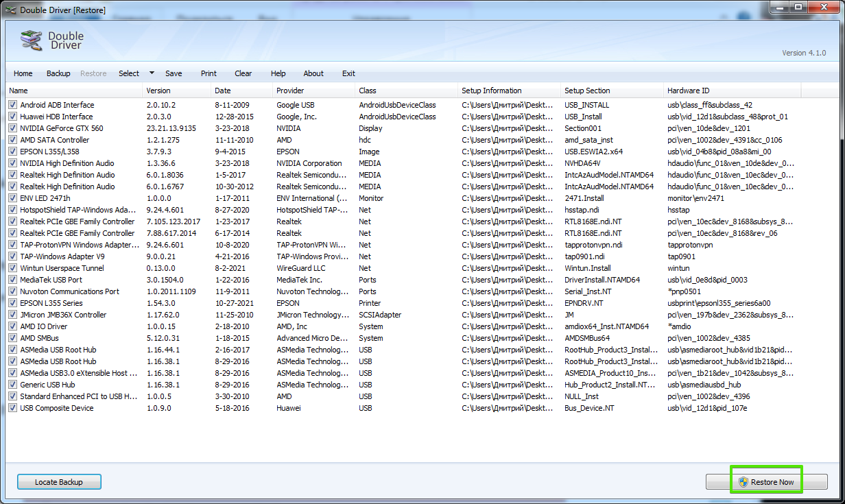Viewport: 845px width, 504px height.
Task: Toggle the AMD SATA Controller checkbox
Action: (13, 140)
